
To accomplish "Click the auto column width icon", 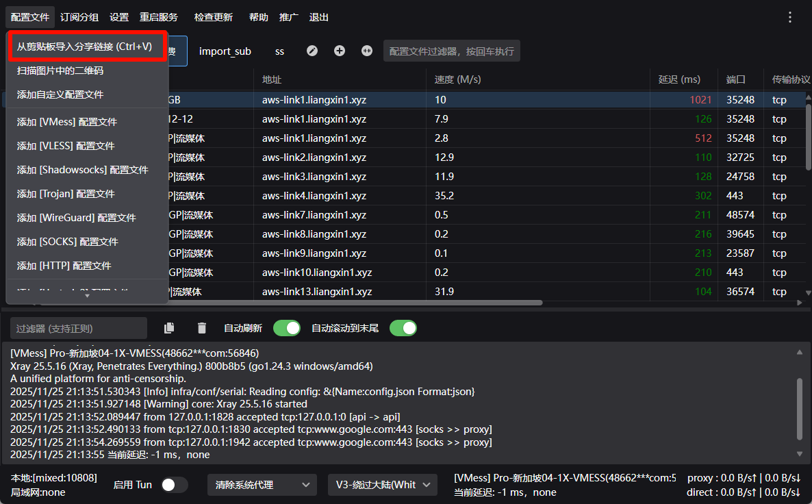I will tap(367, 51).
